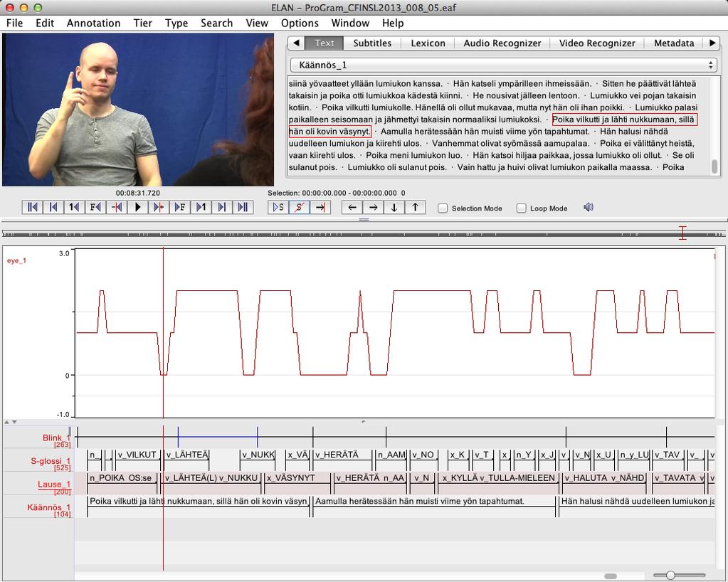Switch to the Video Recognizer tab
The height and width of the screenshot is (582, 728).
point(597,43)
